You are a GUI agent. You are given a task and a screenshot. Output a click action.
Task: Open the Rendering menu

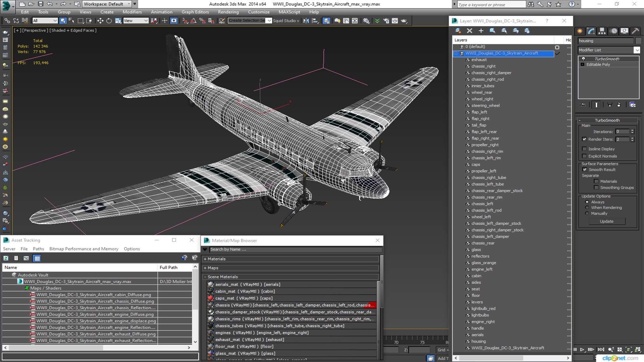coord(228,12)
